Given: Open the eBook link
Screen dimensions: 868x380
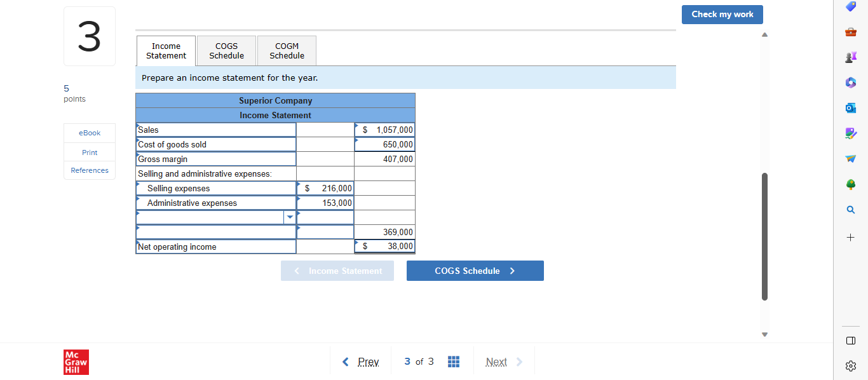Looking at the screenshot, I should (89, 133).
